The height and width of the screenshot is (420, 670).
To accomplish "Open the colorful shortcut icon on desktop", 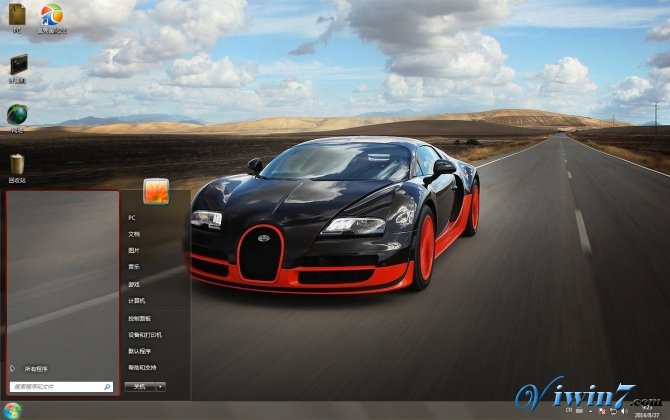I will (x=52, y=18).
